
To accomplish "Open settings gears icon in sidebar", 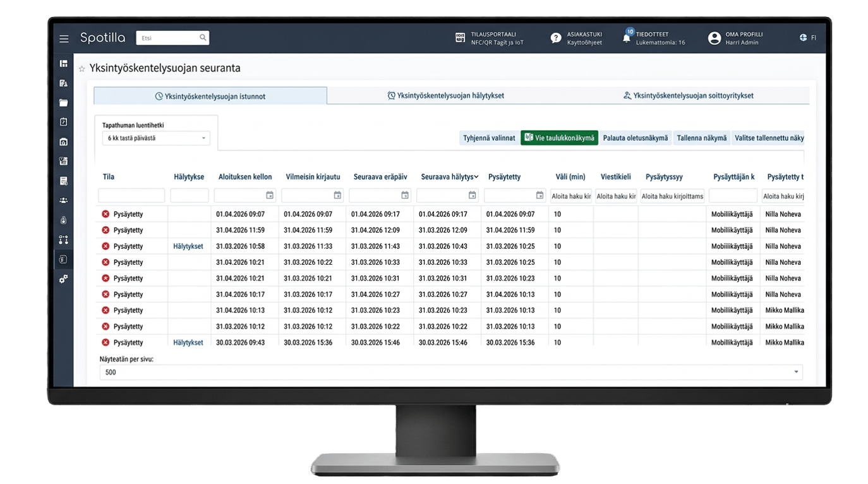I will pos(63,279).
